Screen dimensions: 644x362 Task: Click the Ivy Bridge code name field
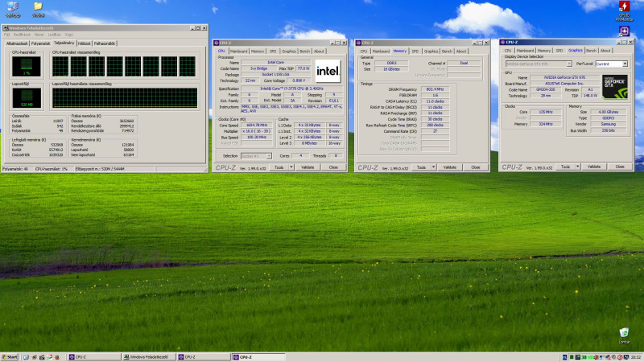[258, 68]
